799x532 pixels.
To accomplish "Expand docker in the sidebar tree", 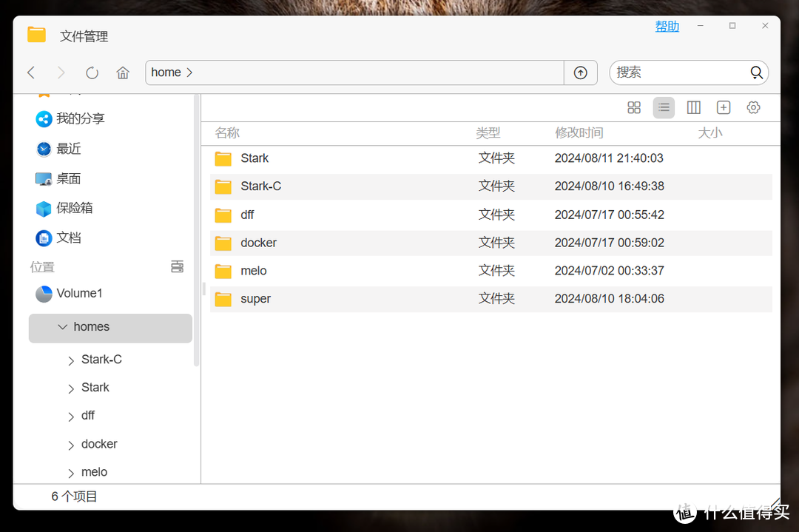I will [71, 445].
